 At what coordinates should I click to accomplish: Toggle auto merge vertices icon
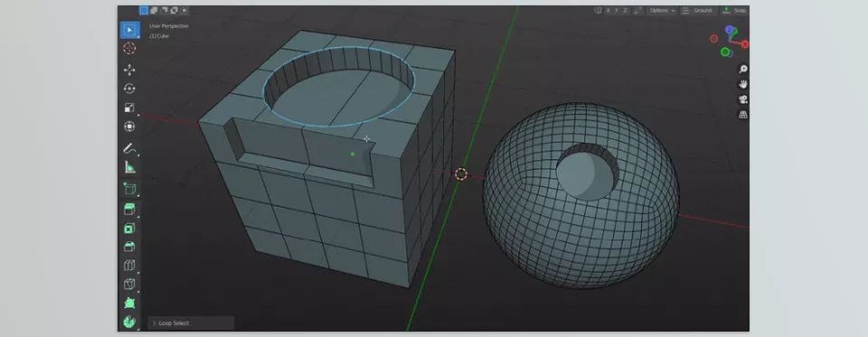[638, 11]
